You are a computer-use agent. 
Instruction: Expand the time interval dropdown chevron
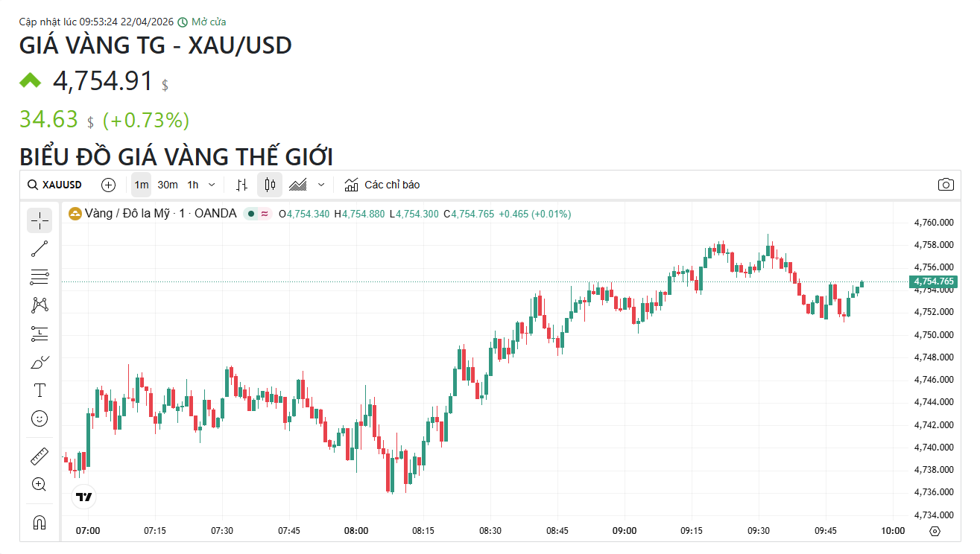point(212,185)
